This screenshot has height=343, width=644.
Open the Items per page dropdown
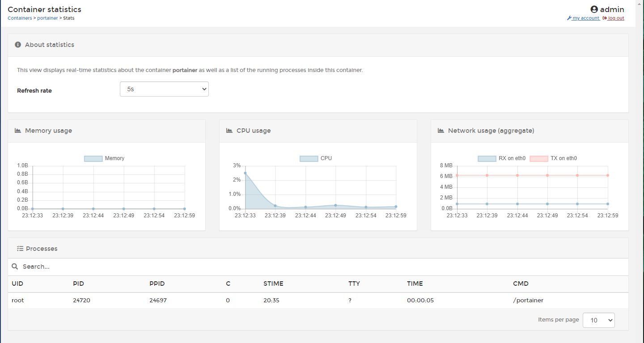[x=598, y=320]
